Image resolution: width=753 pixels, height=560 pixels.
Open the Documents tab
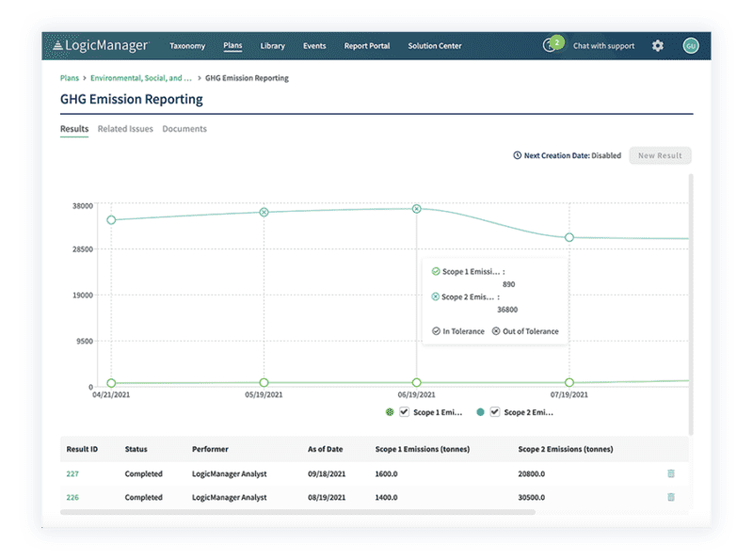click(184, 129)
